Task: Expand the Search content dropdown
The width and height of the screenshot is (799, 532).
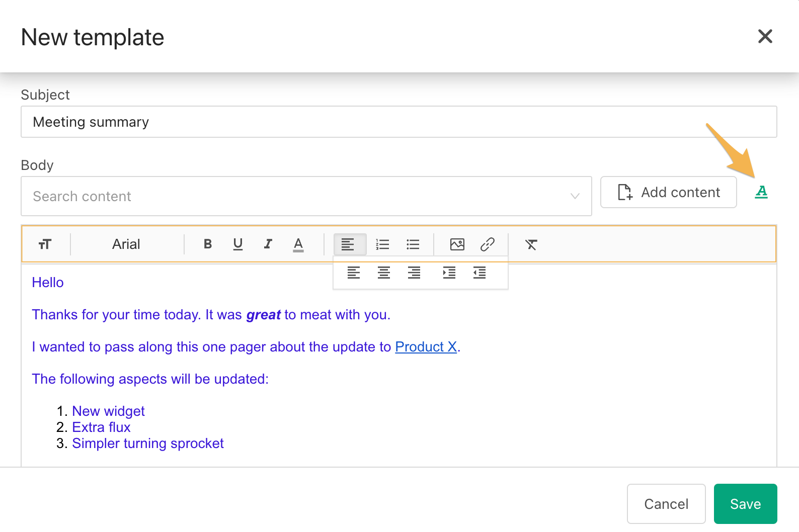Action: (575, 196)
